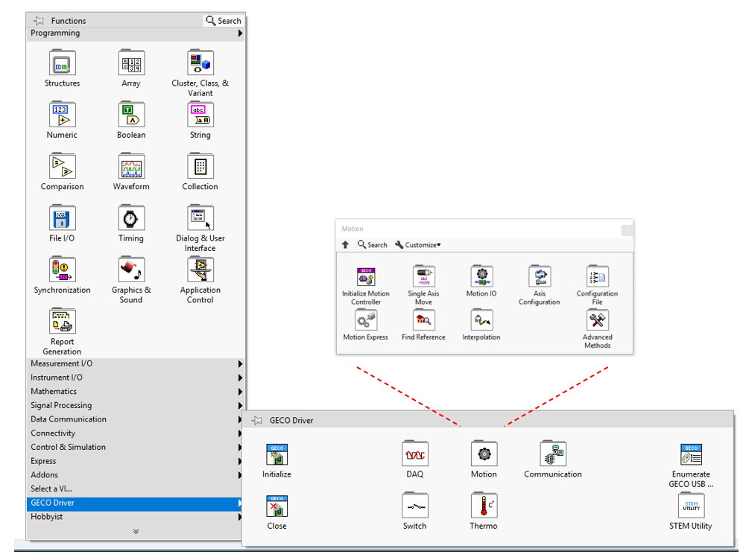Expand more categories with bottom double chevron
This screenshot has height=560, width=746.
pyautogui.click(x=136, y=532)
